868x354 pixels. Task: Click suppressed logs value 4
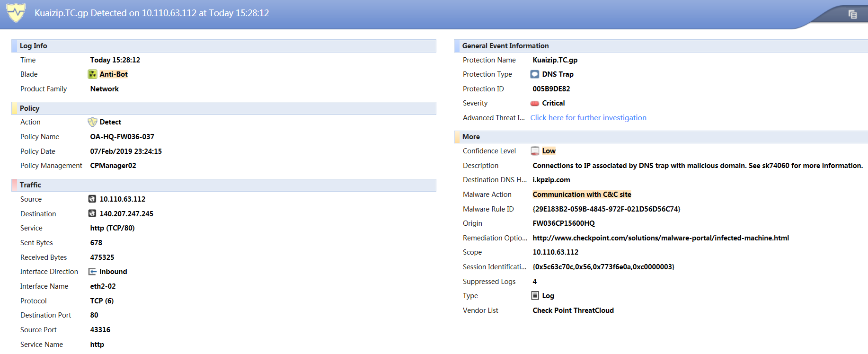(535, 282)
